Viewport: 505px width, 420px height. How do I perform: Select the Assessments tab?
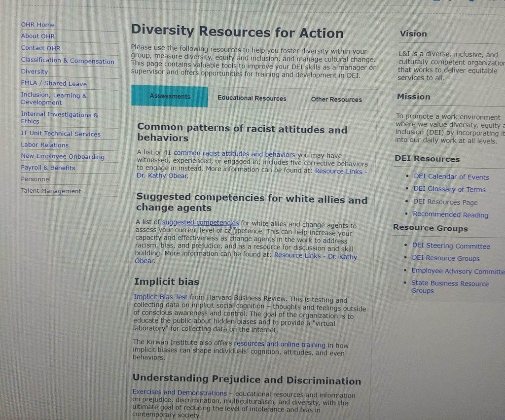tap(170, 96)
